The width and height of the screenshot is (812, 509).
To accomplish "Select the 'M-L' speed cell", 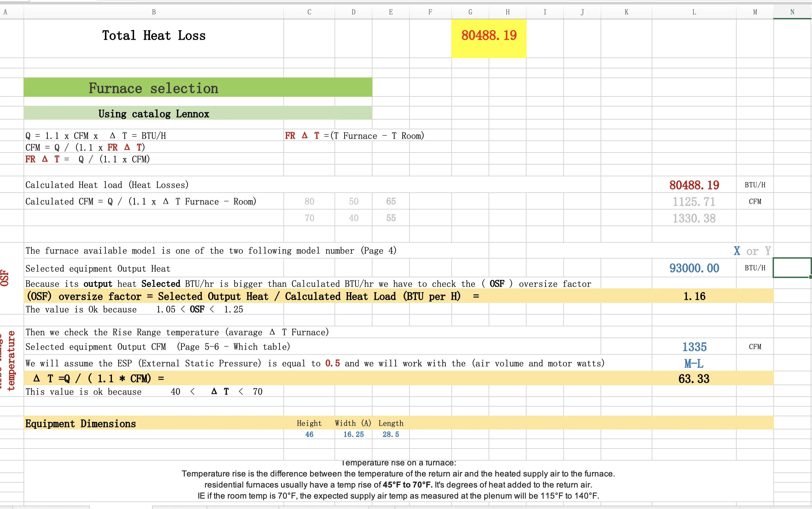I will [x=694, y=363].
